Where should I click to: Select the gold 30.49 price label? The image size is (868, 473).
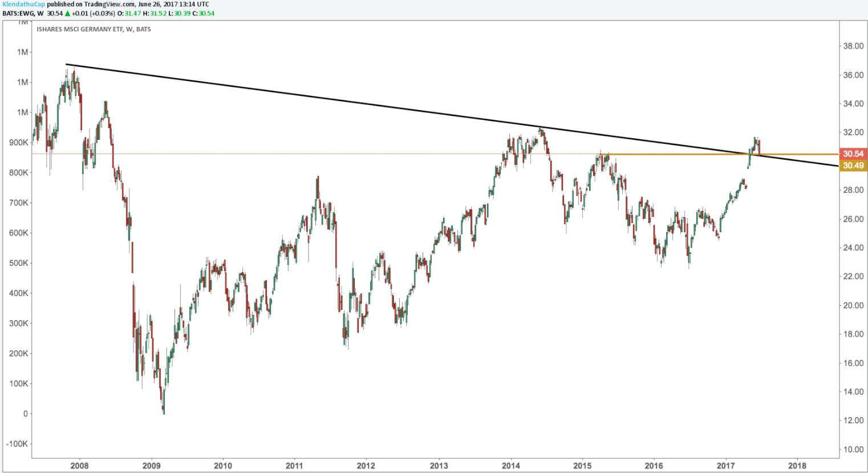point(853,165)
